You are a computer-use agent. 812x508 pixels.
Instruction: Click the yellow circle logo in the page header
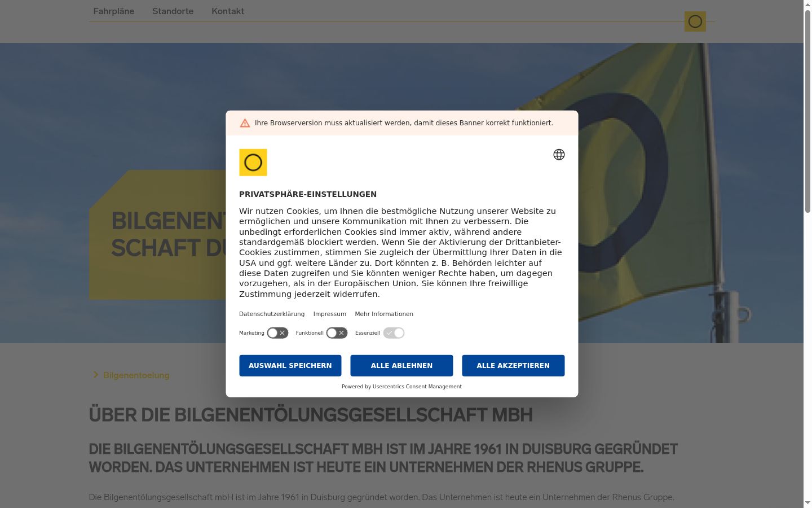click(695, 21)
